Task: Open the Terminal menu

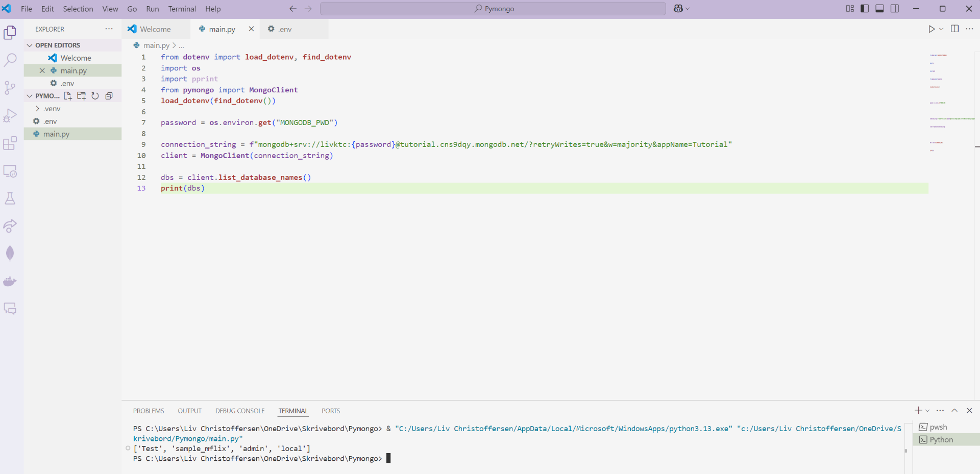Action: click(182, 9)
